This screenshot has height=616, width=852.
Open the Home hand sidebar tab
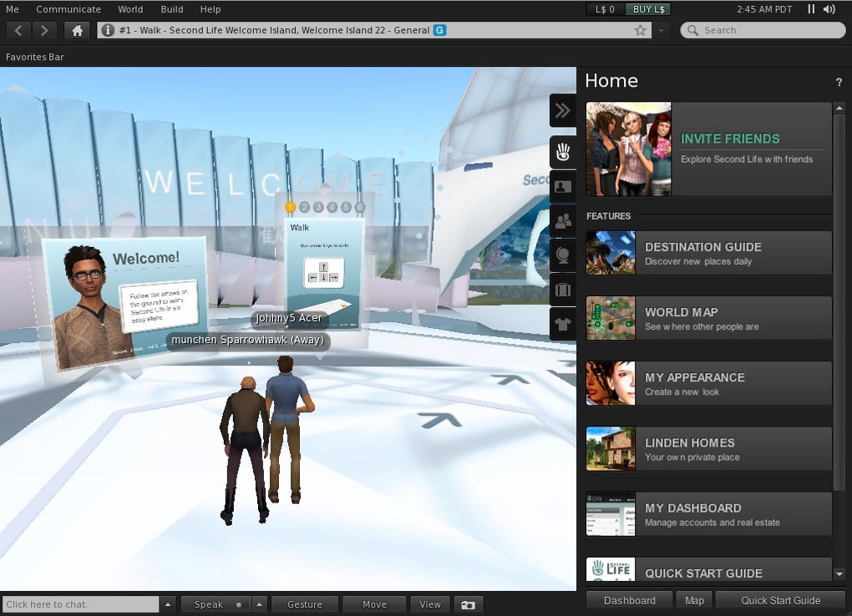click(x=563, y=152)
